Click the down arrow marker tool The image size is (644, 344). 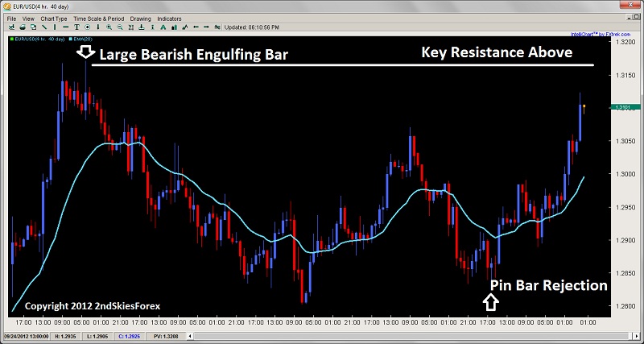[x=98, y=27]
